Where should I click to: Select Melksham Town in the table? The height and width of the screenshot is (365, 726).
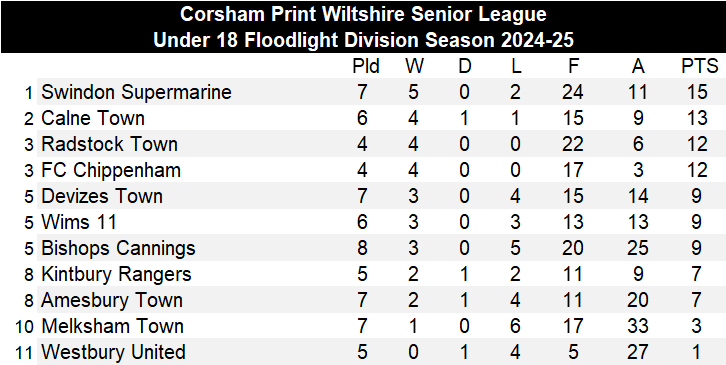coord(113,327)
